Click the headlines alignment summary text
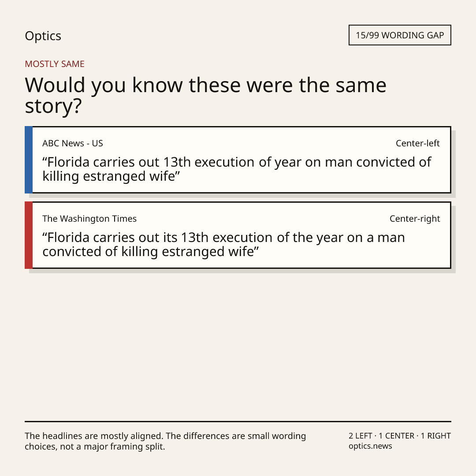The width and height of the screenshot is (476, 476). pos(165,441)
